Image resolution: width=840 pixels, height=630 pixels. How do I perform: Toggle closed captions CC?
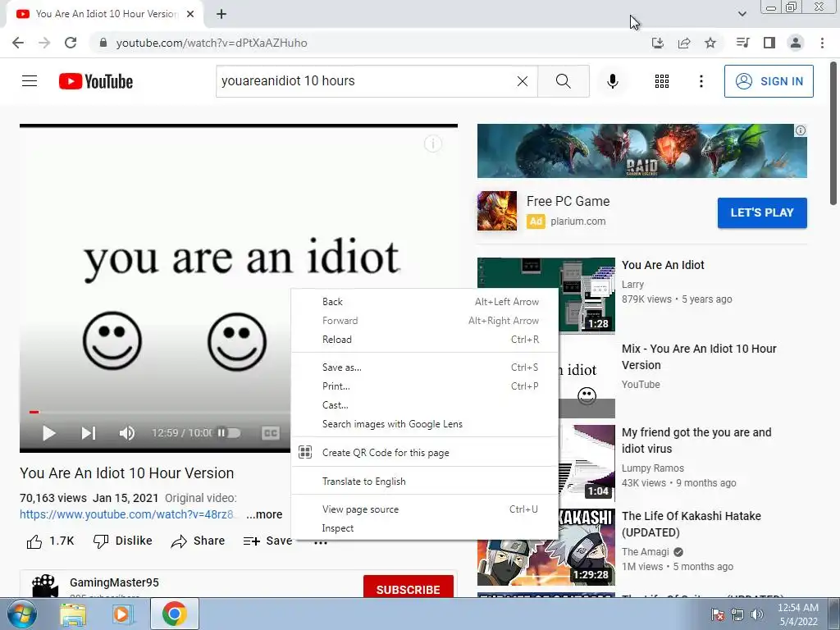[x=271, y=433]
